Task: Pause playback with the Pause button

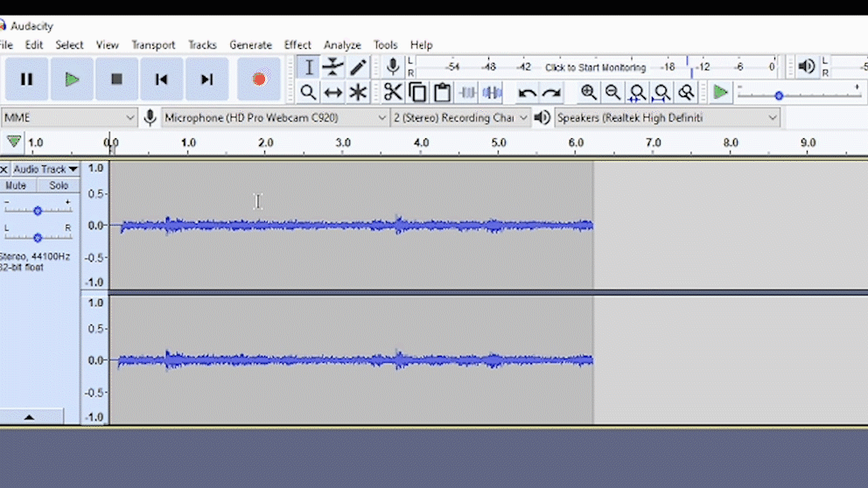Action: coord(26,79)
